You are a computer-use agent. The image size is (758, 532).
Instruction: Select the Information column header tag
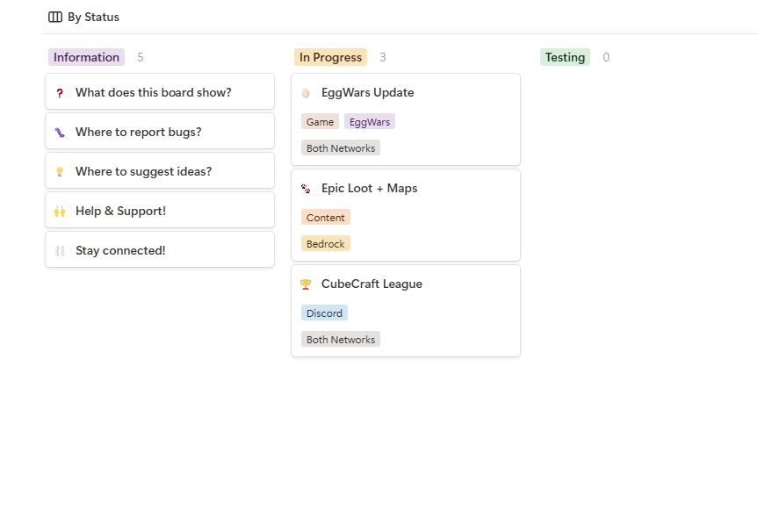point(87,57)
